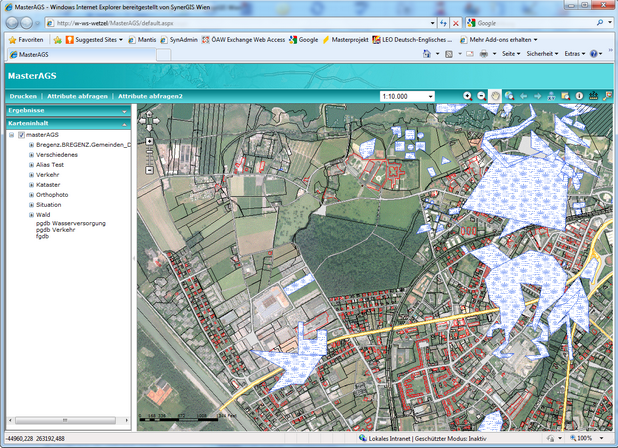The width and height of the screenshot is (618, 448).
Task: Click the red stop loading icon
Action: (456, 23)
